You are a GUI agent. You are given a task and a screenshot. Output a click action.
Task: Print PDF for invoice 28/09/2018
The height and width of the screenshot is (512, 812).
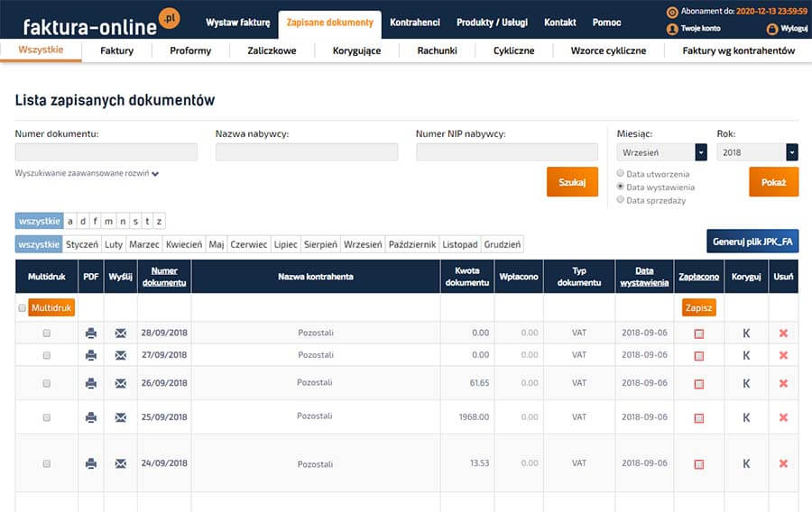coord(91,333)
